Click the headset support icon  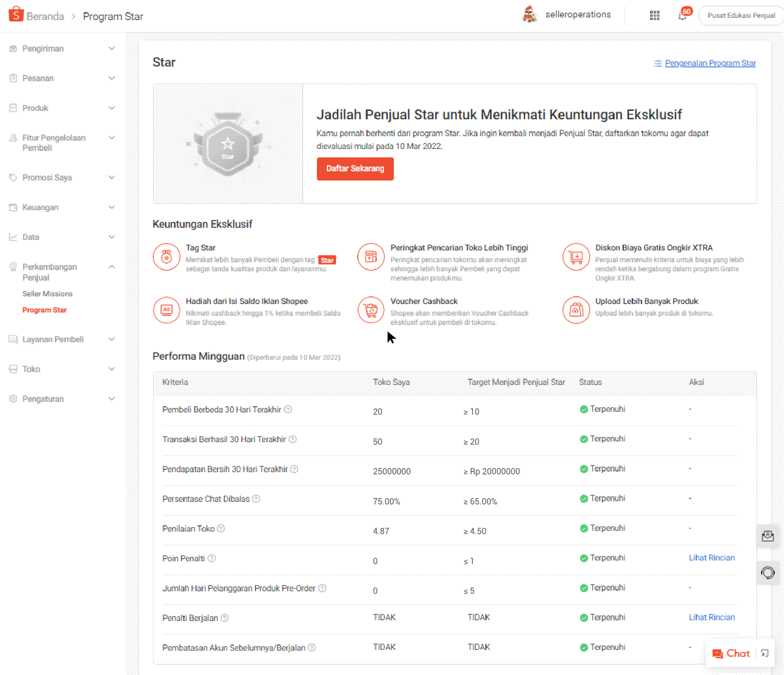pos(767,573)
